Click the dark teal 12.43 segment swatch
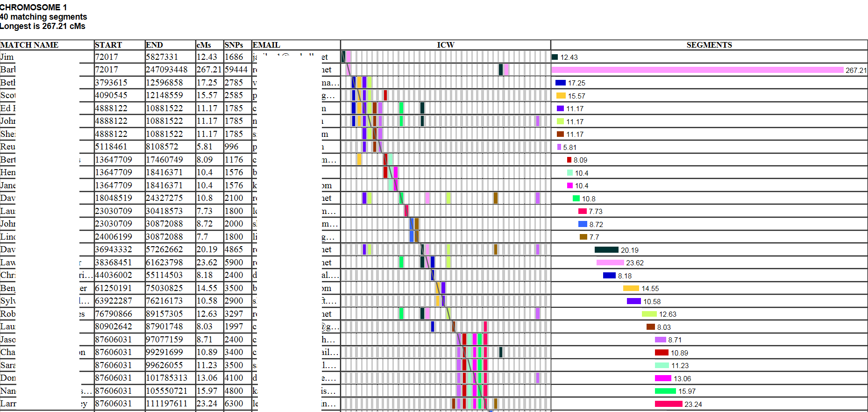The height and width of the screenshot is (412, 868). [555, 57]
